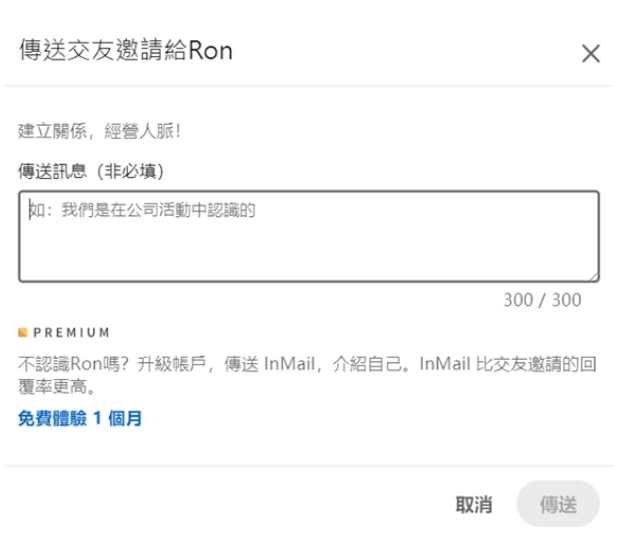Close the invitation dialog with the X
Image resolution: width=618 pixels, height=539 pixels.
click(x=590, y=54)
